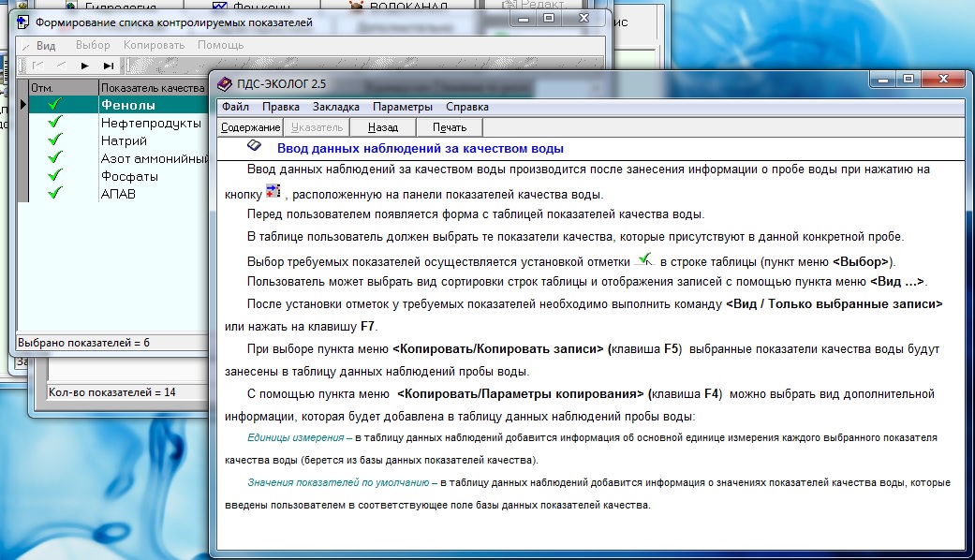The width and height of the screenshot is (975, 560).
Task: Expand the Закладка menu in help window
Action: coord(335,107)
